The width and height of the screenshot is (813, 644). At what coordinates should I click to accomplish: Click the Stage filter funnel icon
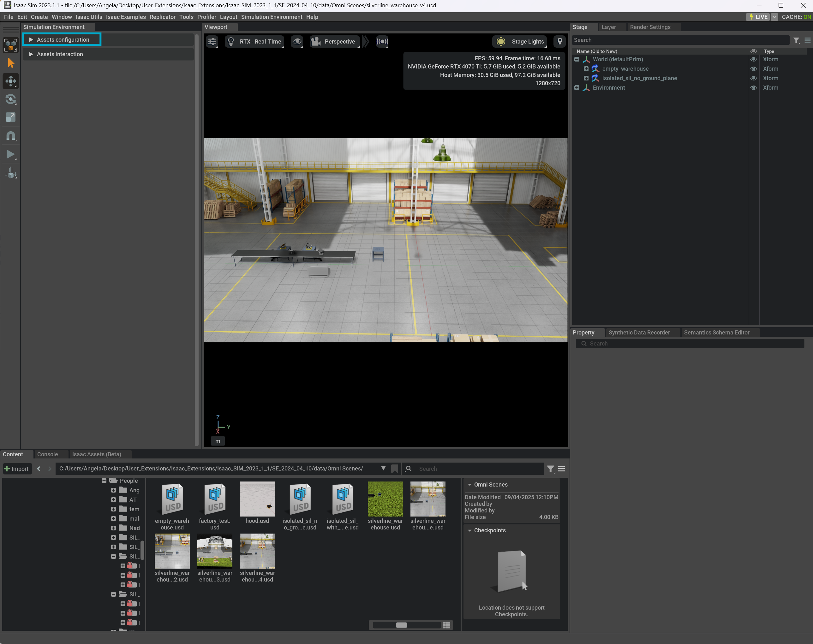[796, 40]
